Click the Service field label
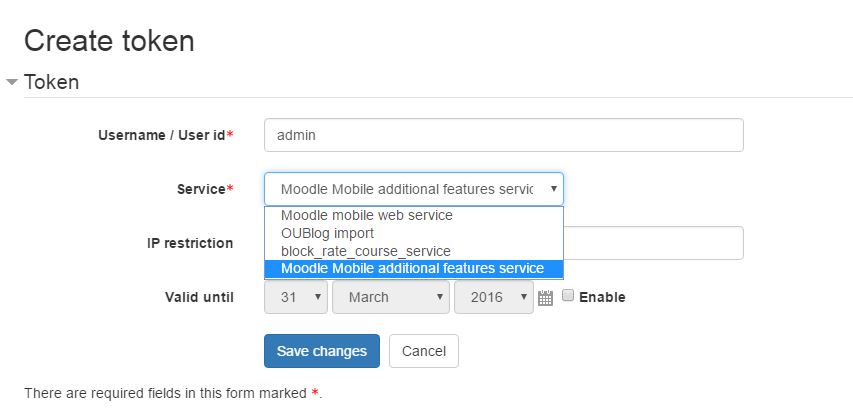The width and height of the screenshot is (853, 419). coord(201,189)
